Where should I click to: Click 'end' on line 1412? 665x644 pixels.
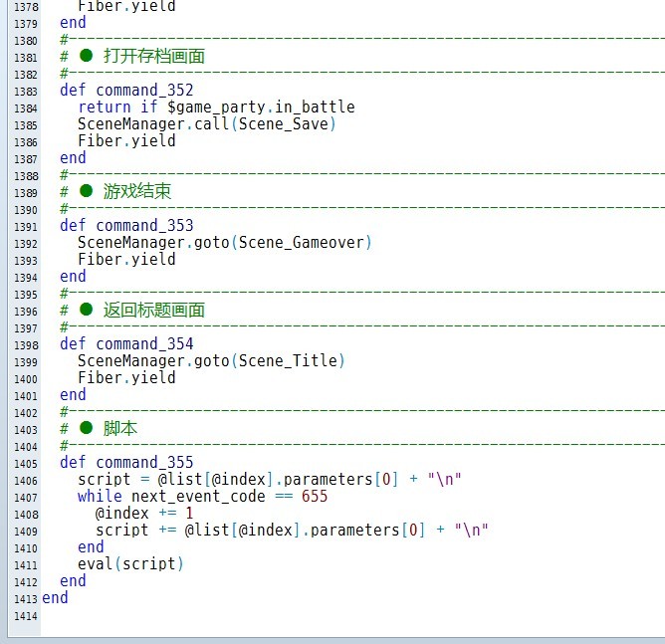[x=73, y=581]
